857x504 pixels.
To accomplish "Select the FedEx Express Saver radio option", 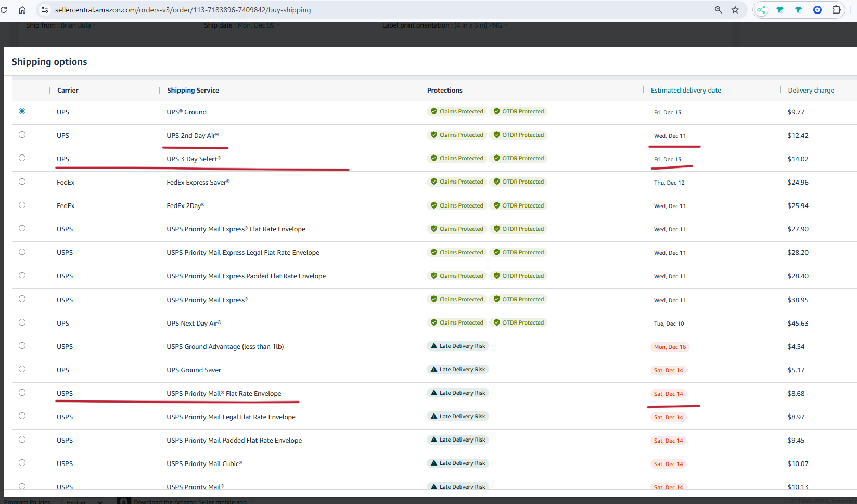I will click(22, 182).
